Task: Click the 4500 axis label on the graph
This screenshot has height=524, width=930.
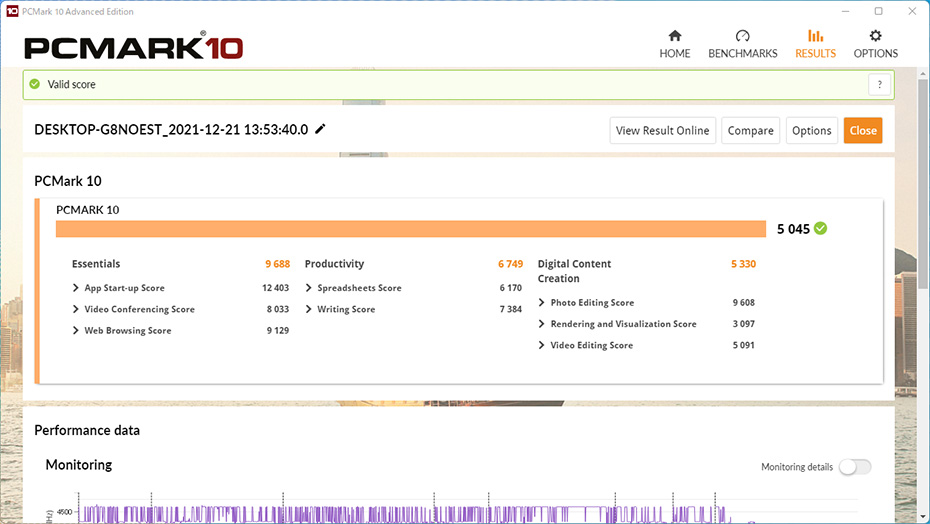Action: click(x=65, y=512)
